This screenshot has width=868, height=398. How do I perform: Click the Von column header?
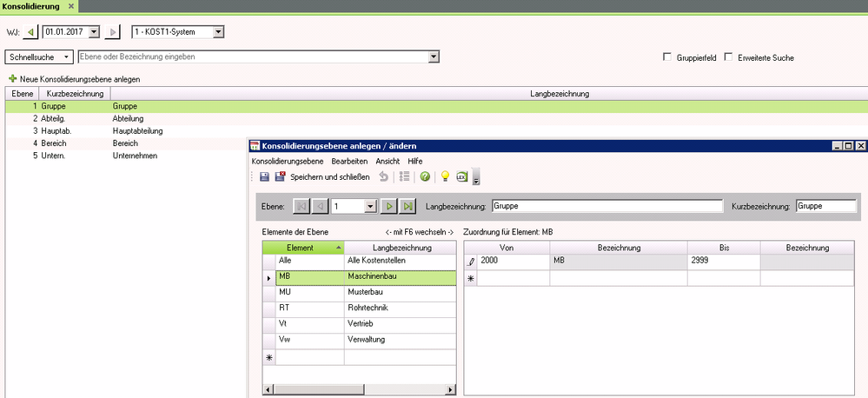click(507, 248)
